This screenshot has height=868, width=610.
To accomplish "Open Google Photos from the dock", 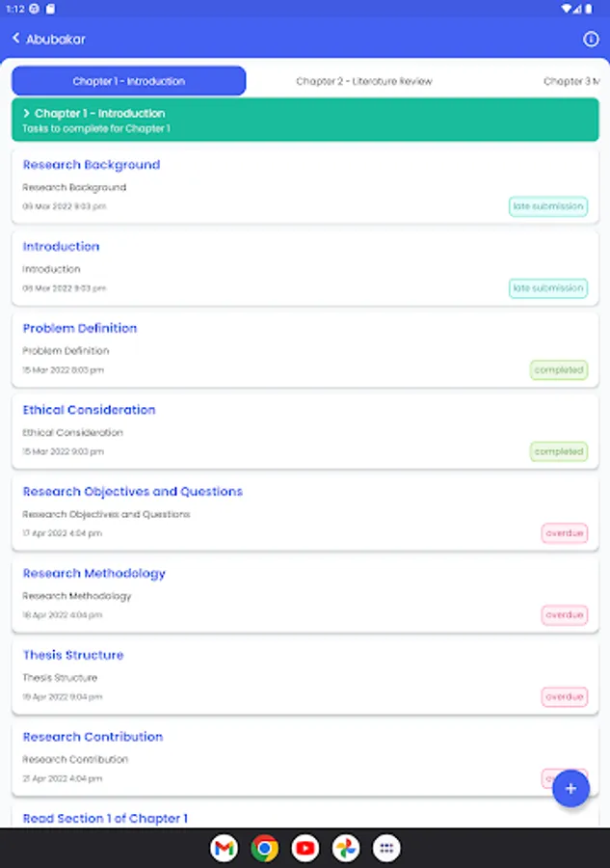I will pos(346,848).
